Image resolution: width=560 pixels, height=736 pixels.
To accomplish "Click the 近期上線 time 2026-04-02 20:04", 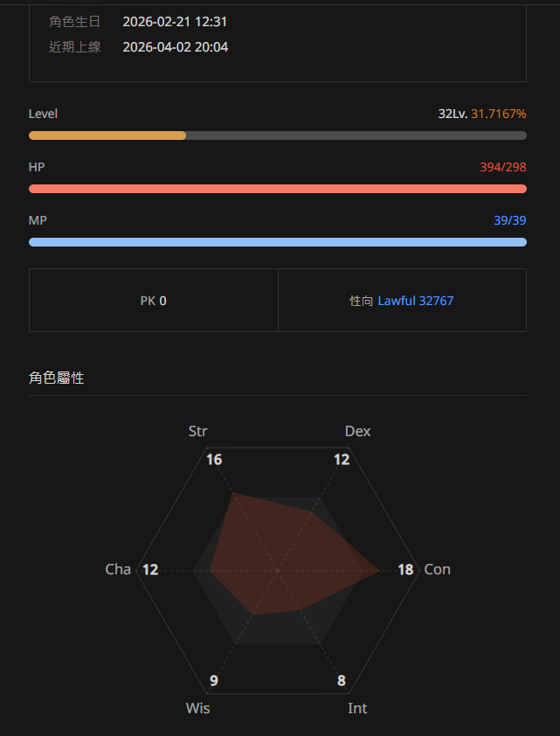I will coord(176,47).
